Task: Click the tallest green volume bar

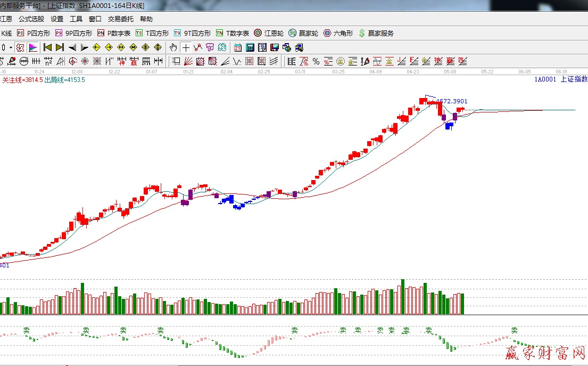Action: click(x=403, y=297)
